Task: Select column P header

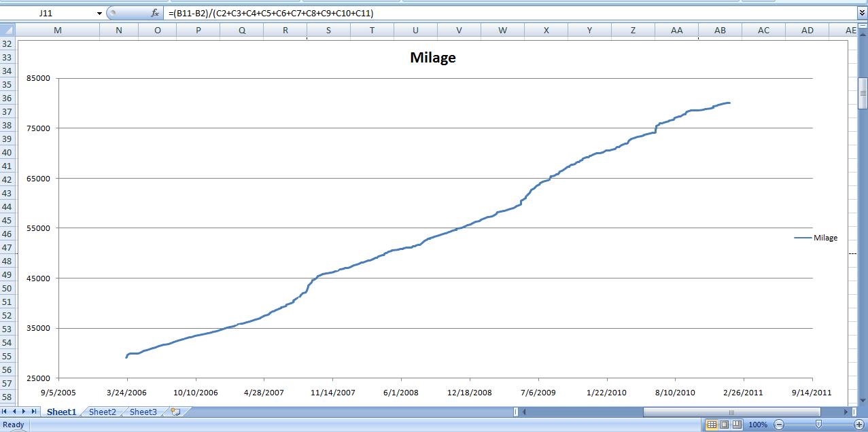Action: [x=198, y=30]
